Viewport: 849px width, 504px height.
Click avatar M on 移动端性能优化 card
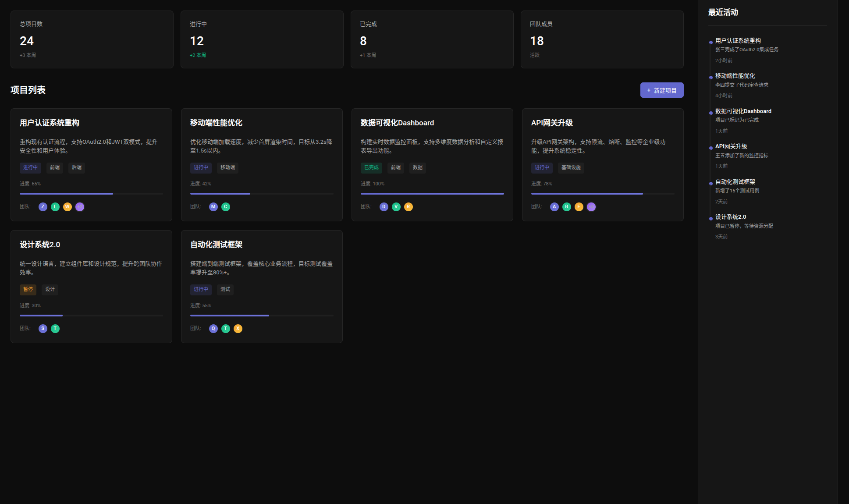[213, 206]
